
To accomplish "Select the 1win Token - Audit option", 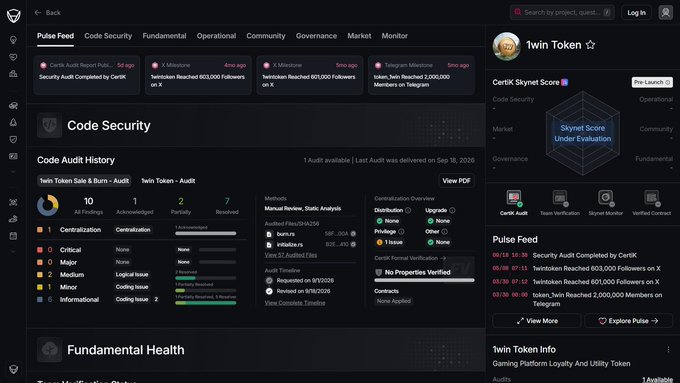I will pyautogui.click(x=168, y=181).
